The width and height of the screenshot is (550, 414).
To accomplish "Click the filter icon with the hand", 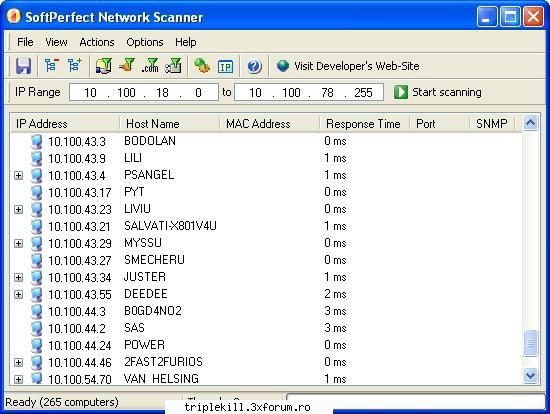I will 127,66.
